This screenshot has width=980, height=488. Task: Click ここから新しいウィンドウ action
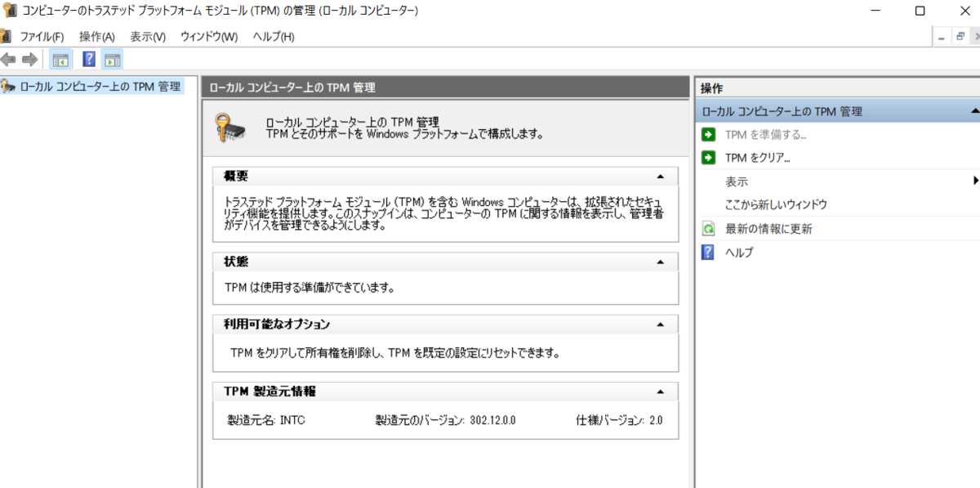point(776,204)
